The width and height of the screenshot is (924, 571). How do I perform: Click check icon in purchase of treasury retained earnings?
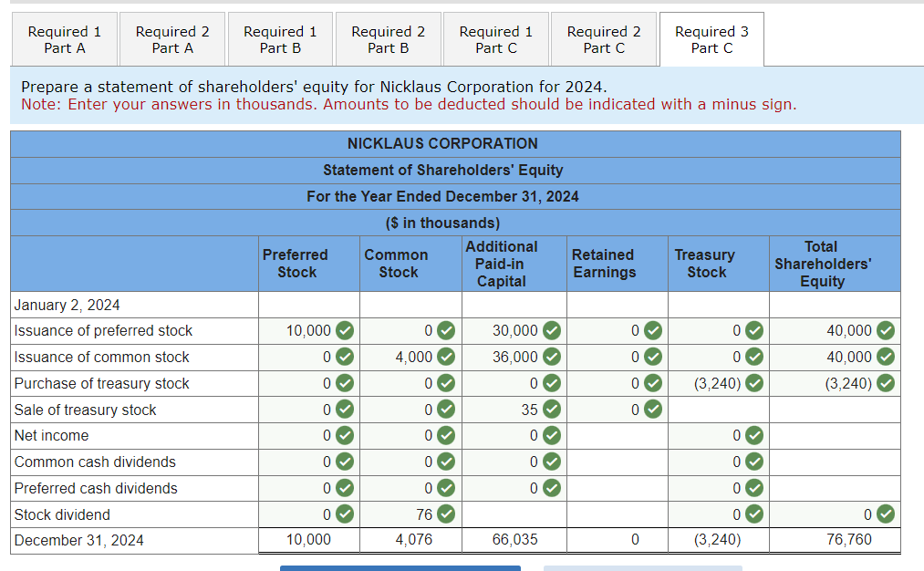point(653,383)
